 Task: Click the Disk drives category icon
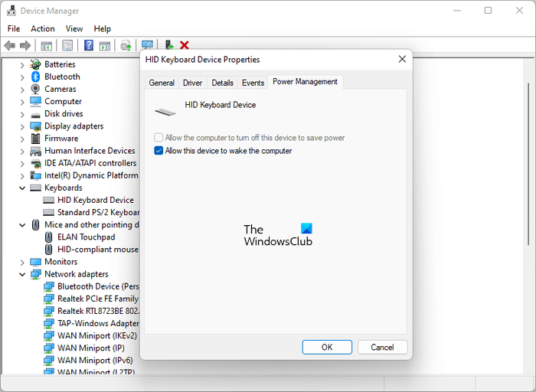point(35,115)
